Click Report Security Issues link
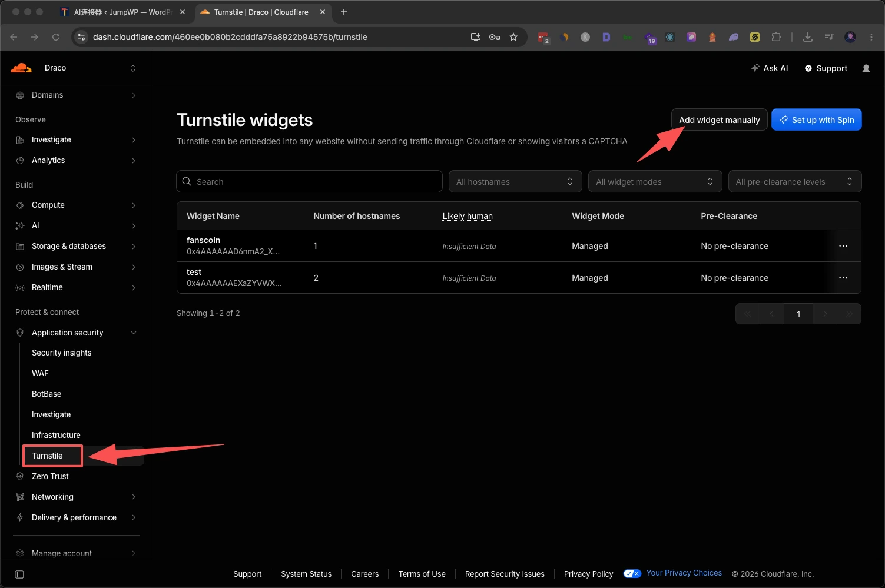This screenshot has width=885, height=588. 505,574
